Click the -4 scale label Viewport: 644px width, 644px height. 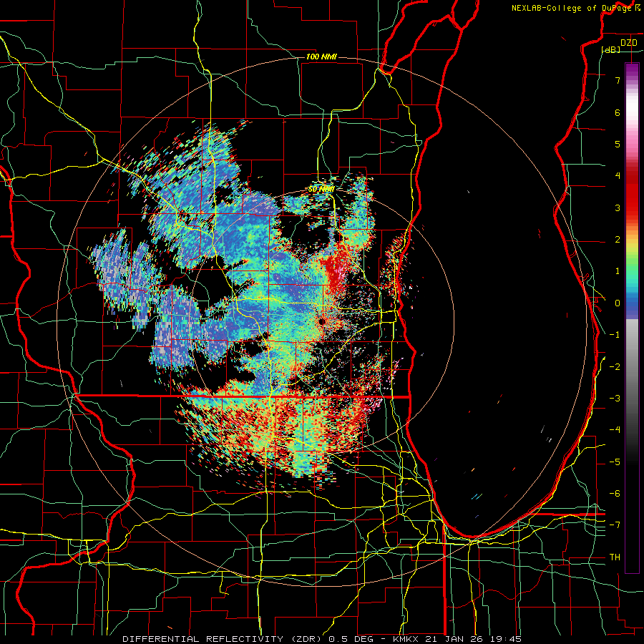click(615, 430)
